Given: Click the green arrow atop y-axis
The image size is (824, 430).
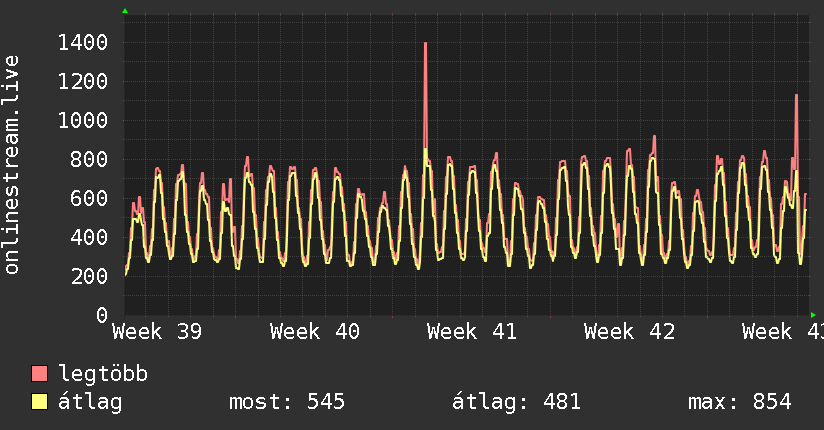Looking at the screenshot, I should click(x=125, y=11).
